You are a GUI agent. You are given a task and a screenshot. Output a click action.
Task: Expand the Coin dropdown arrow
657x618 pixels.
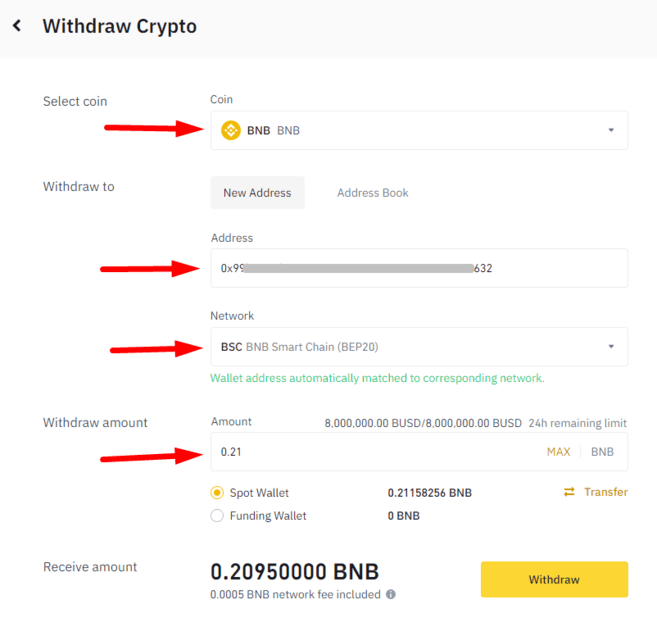pyautogui.click(x=611, y=130)
